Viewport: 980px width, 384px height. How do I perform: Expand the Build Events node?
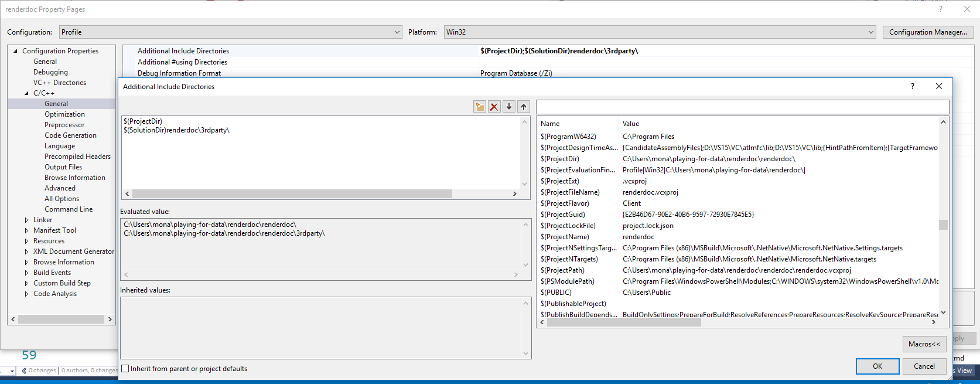point(26,273)
